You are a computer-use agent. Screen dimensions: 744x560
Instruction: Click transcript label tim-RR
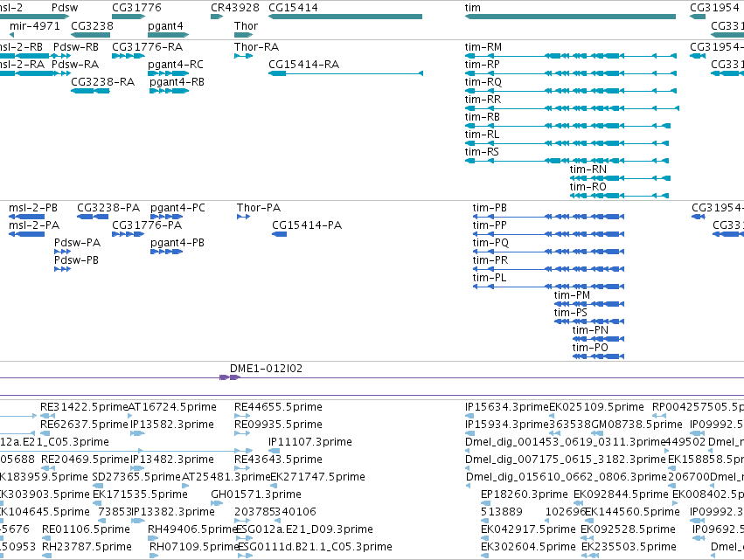[483, 100]
